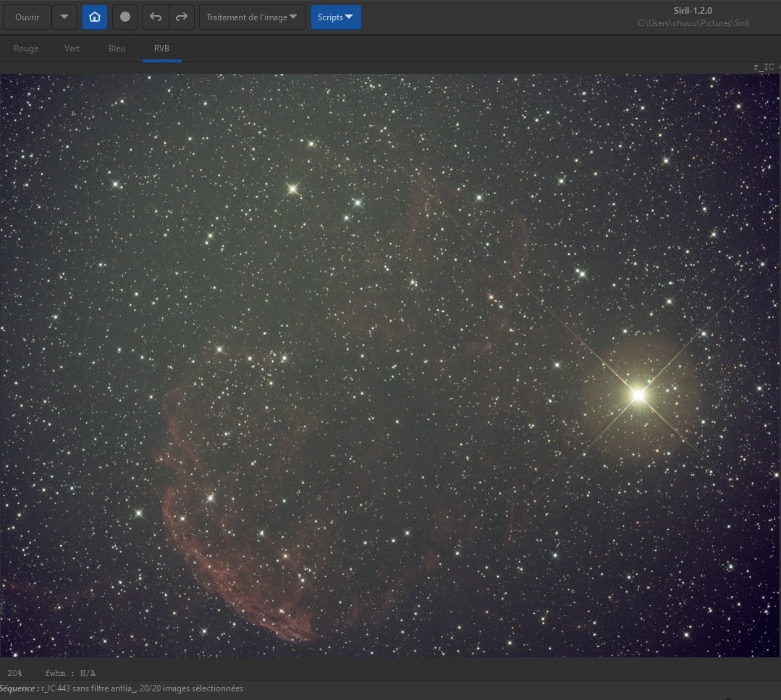Click the round circle icon in toolbar

125,17
